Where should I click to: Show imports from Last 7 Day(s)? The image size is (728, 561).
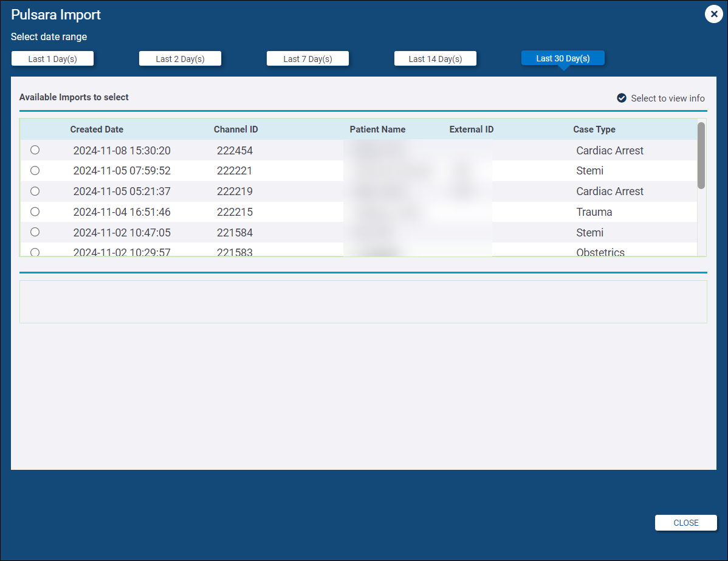[x=307, y=59]
